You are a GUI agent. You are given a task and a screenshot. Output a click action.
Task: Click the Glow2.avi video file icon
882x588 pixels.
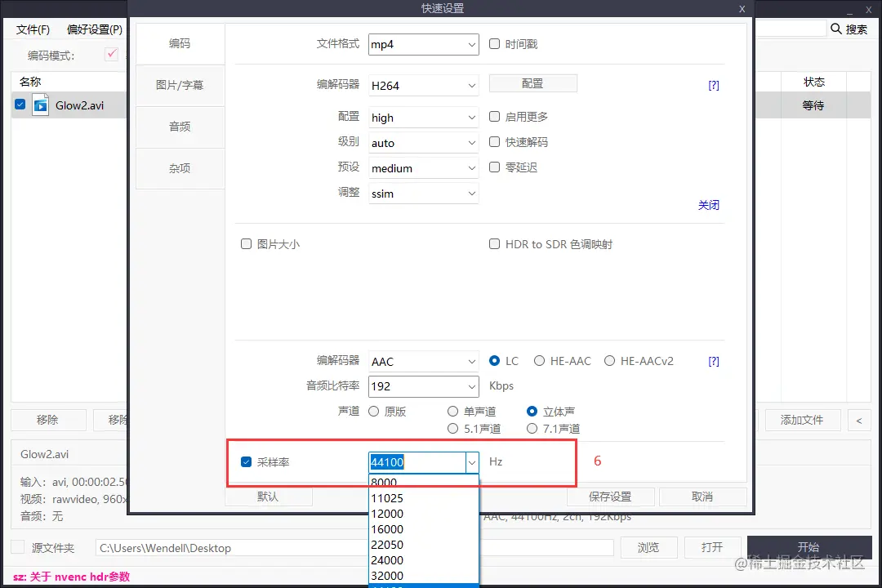pos(41,105)
